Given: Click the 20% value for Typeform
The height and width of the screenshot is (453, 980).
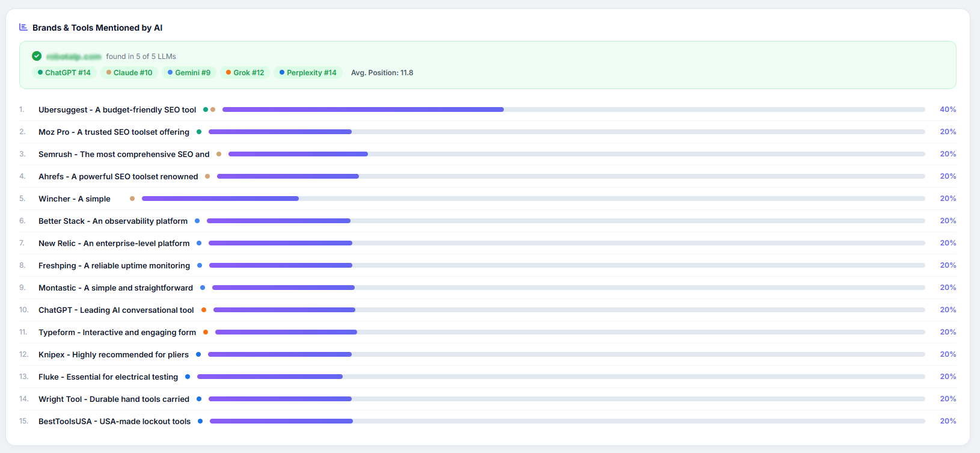Looking at the screenshot, I should 948,332.
